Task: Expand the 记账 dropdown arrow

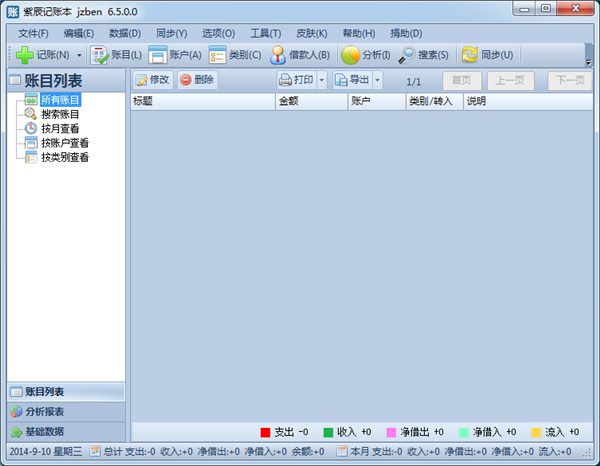Action: (x=79, y=55)
